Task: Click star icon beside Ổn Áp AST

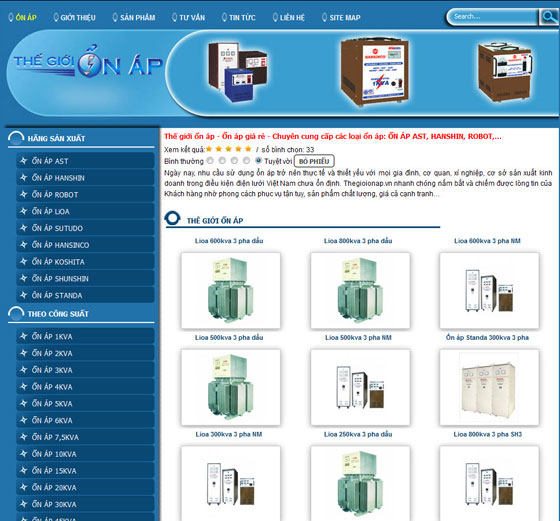Action: 24,161
